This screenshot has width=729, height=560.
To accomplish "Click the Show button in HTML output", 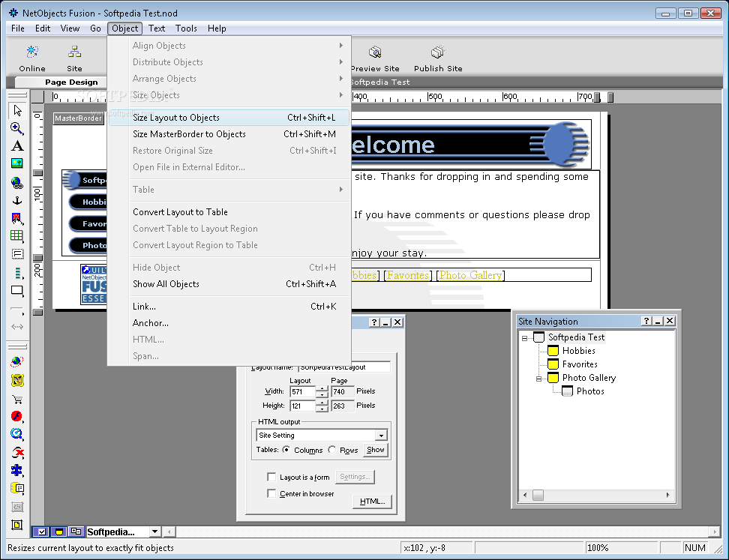I will (x=375, y=450).
